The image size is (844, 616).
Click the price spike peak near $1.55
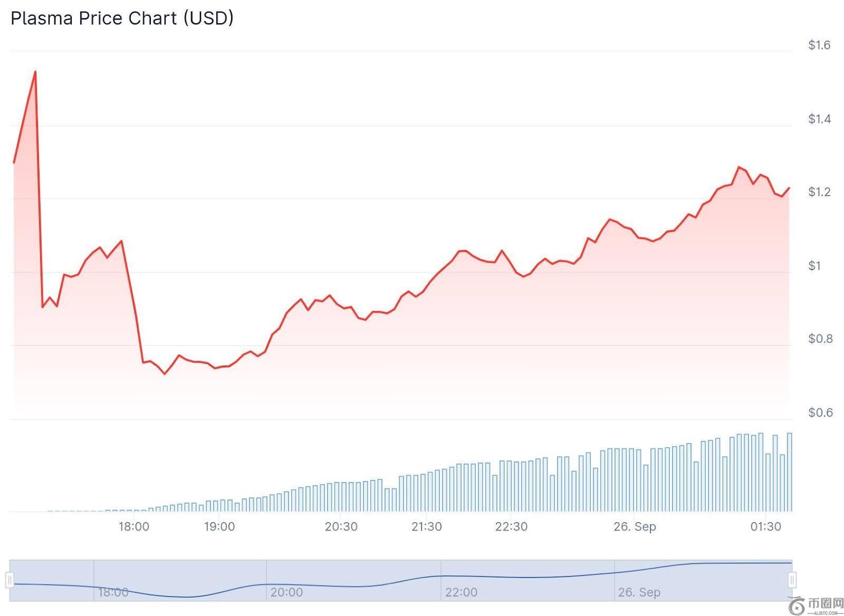[35, 72]
